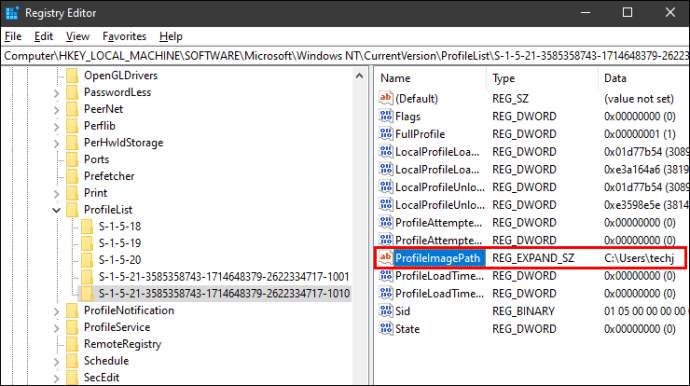Select the ProfileImagePath value name
The width and height of the screenshot is (690, 386).
(437, 258)
